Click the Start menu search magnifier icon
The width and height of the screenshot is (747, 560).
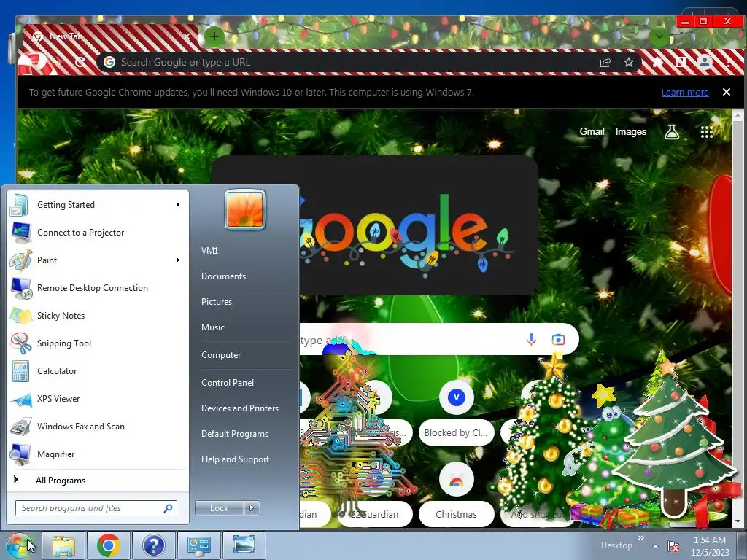click(x=169, y=508)
